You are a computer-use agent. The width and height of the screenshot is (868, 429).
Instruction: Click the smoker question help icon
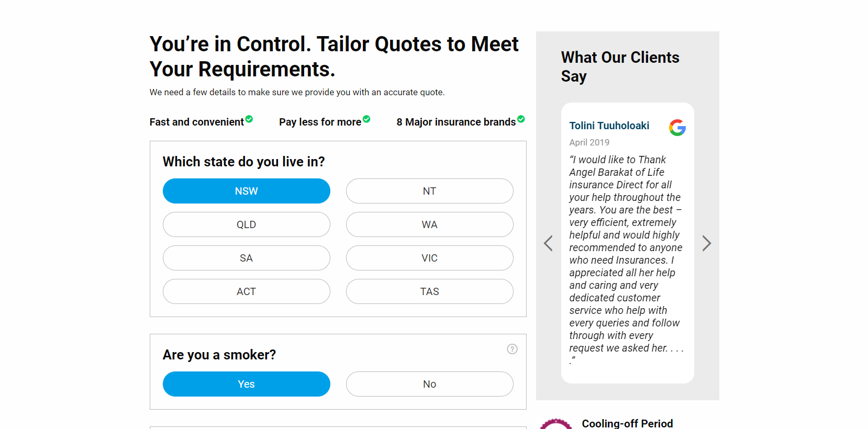point(512,349)
